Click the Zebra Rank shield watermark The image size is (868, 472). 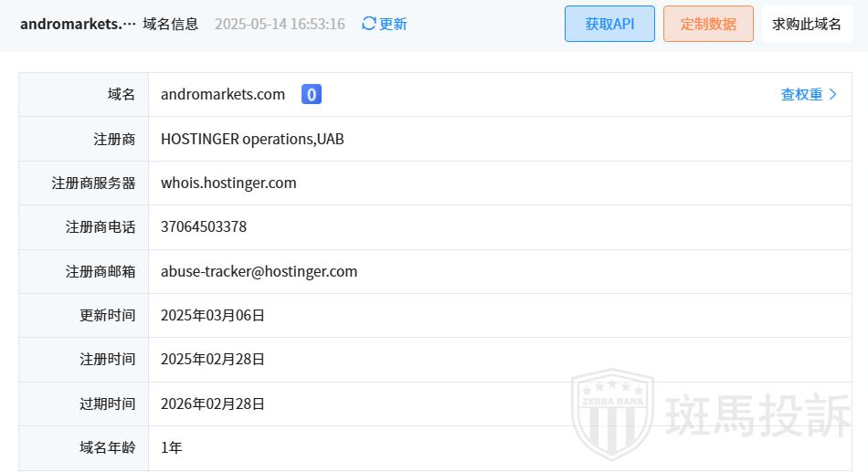tap(612, 414)
